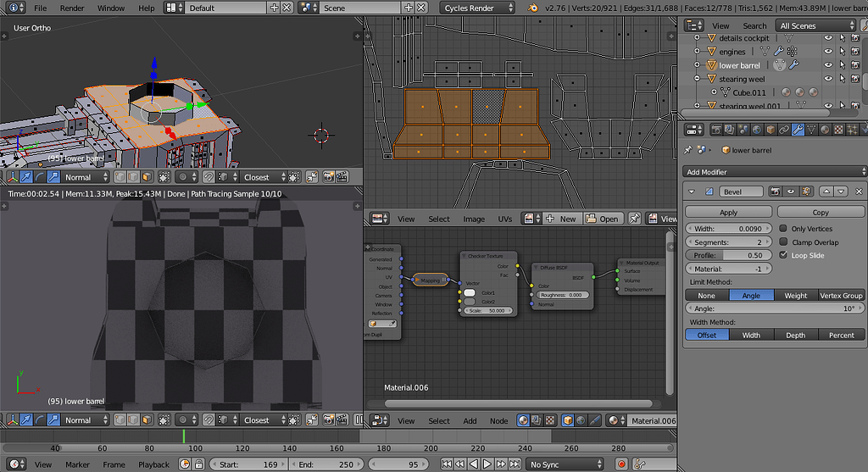Open the Node menu in node editor
This screenshot has width=868, height=472.
pyautogui.click(x=498, y=420)
